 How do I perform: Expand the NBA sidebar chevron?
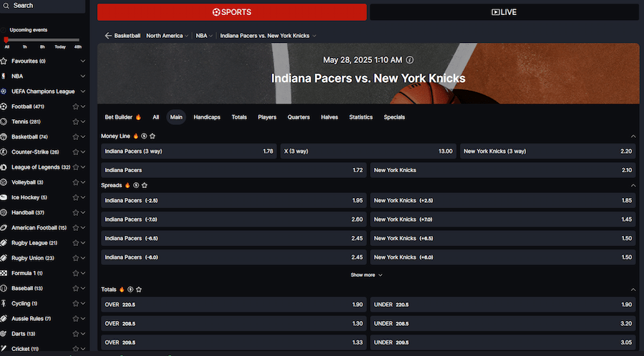(x=83, y=76)
